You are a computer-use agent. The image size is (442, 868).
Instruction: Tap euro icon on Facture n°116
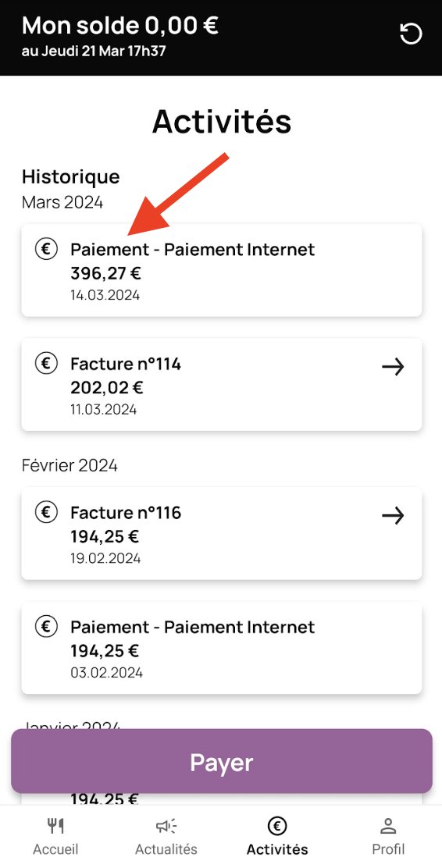47,513
